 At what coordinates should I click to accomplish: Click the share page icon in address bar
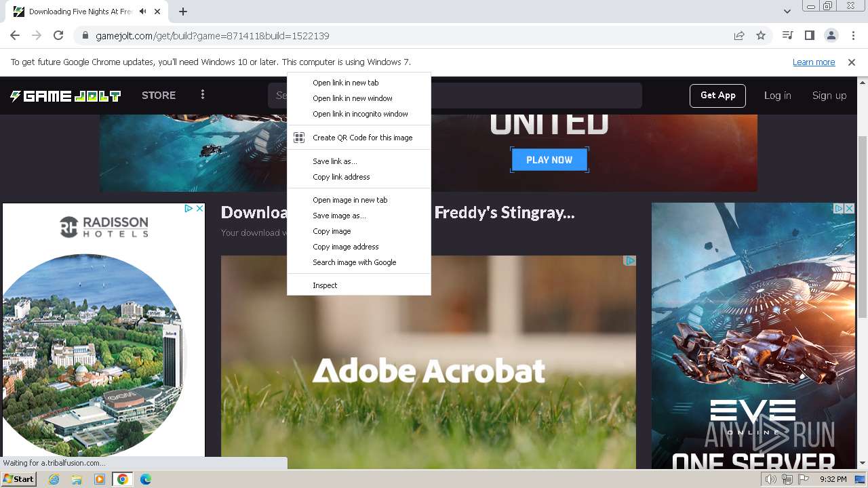coord(739,35)
